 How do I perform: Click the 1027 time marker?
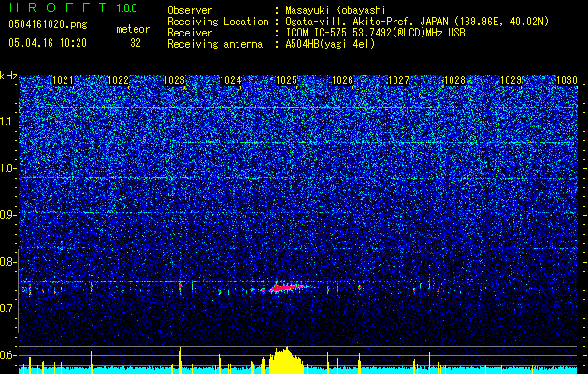398,80
